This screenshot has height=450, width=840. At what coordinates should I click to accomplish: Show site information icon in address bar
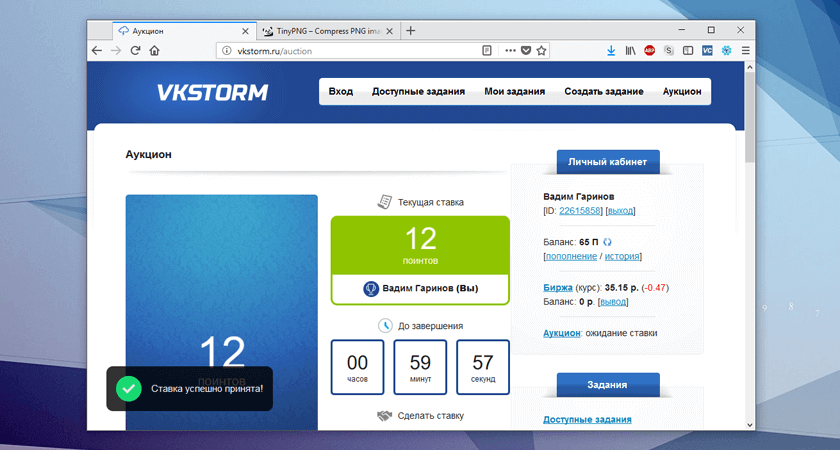click(227, 51)
